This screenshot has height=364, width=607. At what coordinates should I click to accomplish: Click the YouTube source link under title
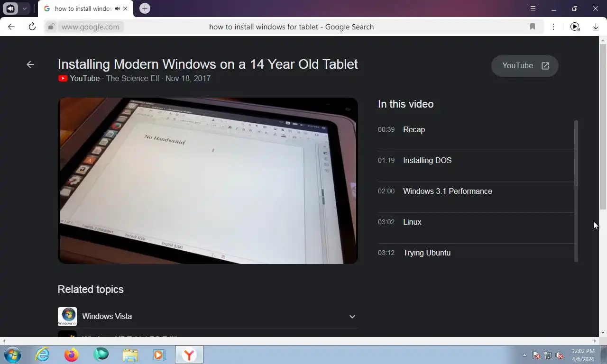pos(79,78)
